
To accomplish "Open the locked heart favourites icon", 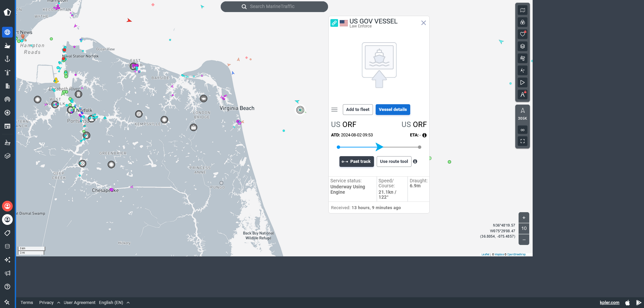I will pyautogui.click(x=523, y=34).
